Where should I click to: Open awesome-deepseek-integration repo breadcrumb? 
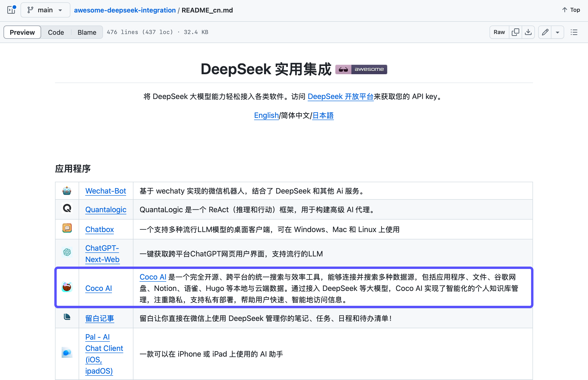pyautogui.click(x=125, y=10)
